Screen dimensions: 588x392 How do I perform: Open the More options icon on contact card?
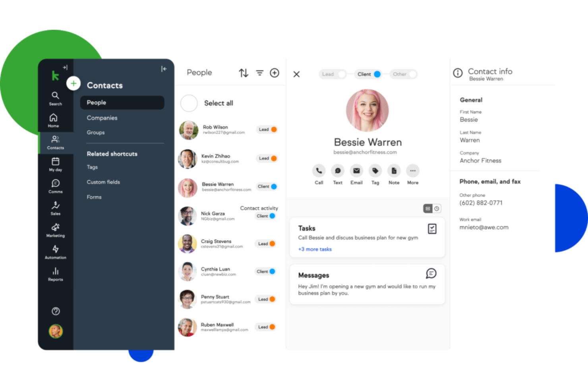[412, 171]
